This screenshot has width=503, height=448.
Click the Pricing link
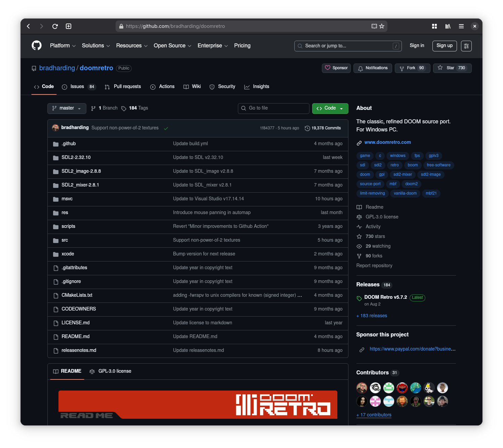(x=242, y=46)
